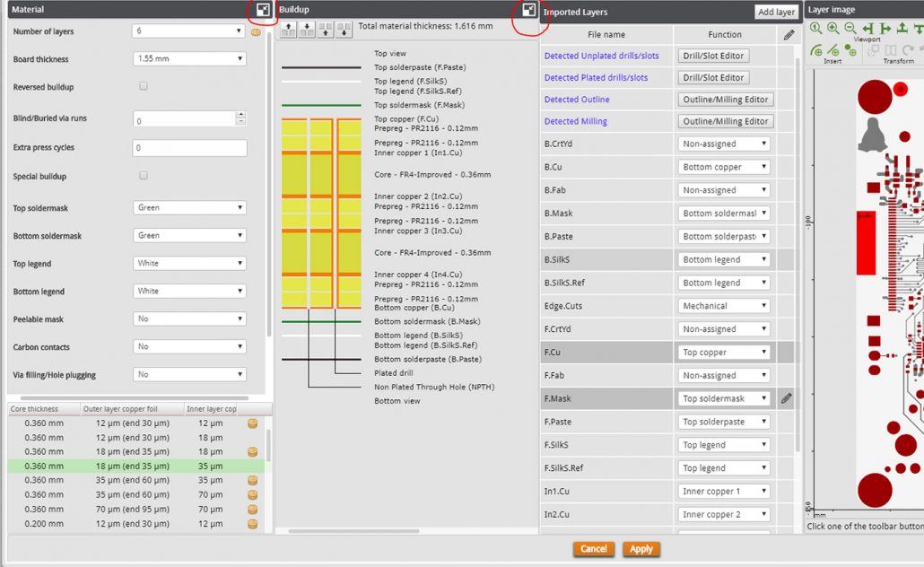This screenshot has height=567, width=924.
Task: Open Outline/Milling Editor for Detected Outline
Action: pyautogui.click(x=726, y=100)
